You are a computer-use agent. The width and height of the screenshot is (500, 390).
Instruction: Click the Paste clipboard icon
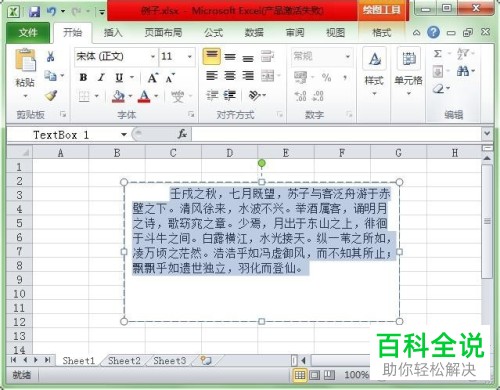point(25,60)
